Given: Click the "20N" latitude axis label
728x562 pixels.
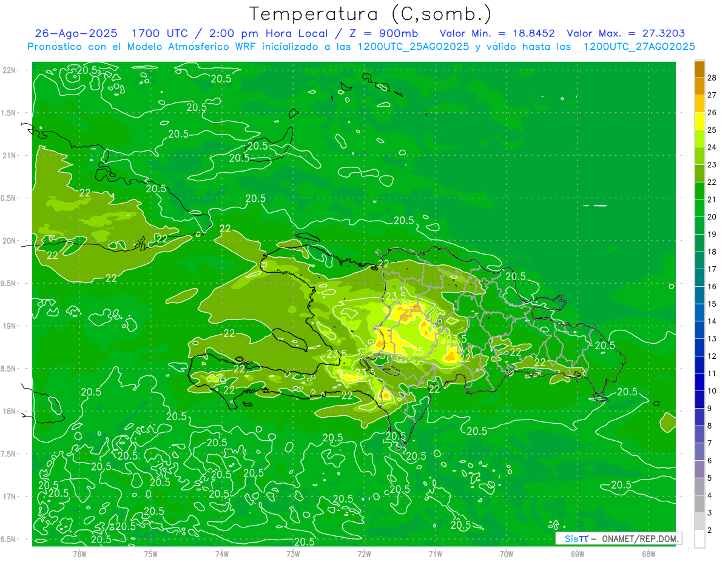Looking at the screenshot, I should pos(9,241).
